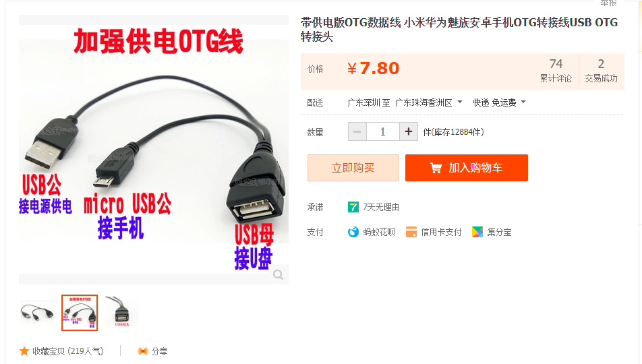Click the blue Ant Huabei icon

(353, 232)
